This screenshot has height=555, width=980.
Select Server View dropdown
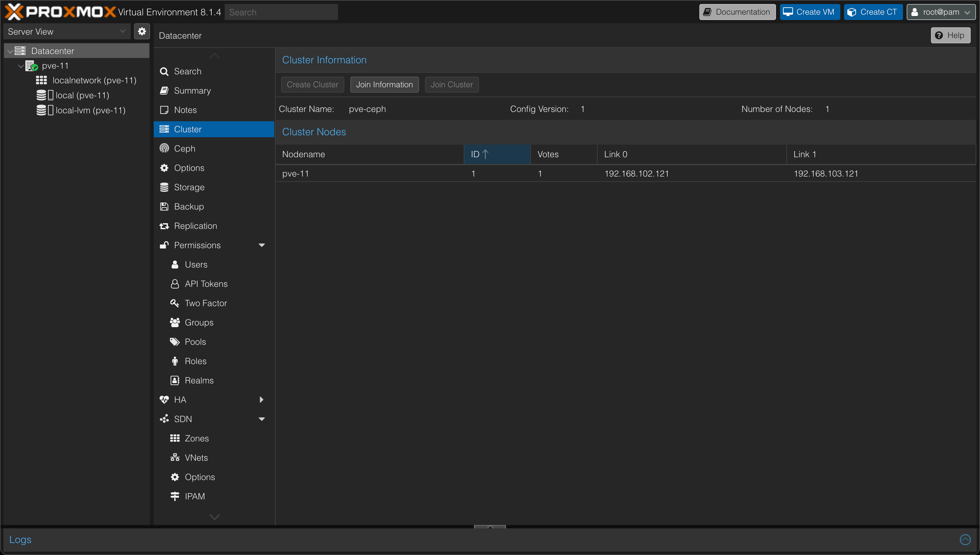coord(66,32)
